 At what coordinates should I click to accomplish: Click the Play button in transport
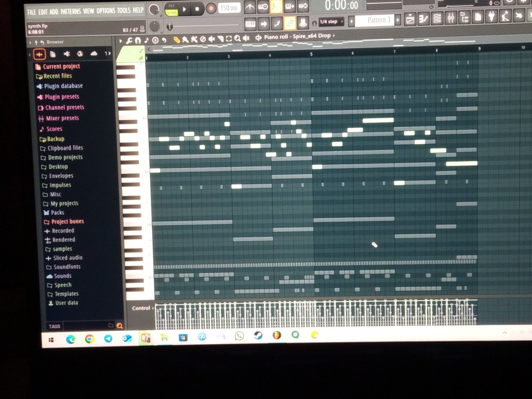[184, 8]
